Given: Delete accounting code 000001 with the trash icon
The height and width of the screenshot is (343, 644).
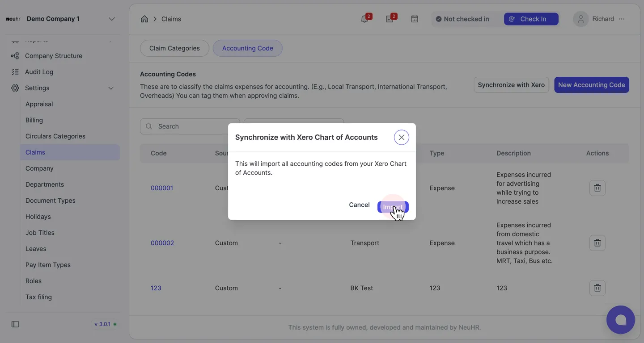Looking at the screenshot, I should click(597, 188).
